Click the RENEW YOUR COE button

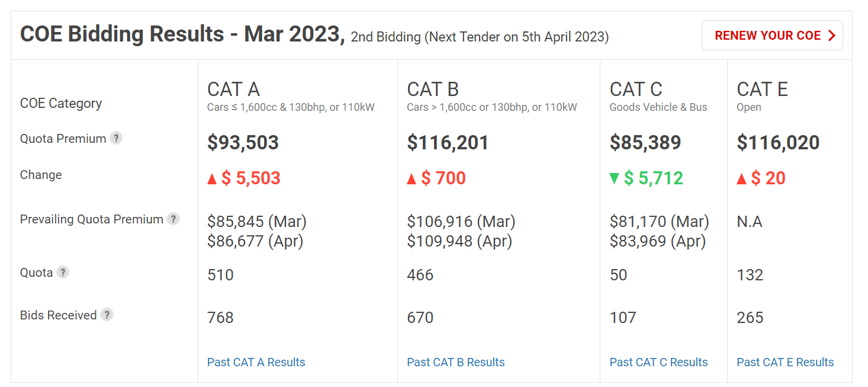pyautogui.click(x=772, y=35)
